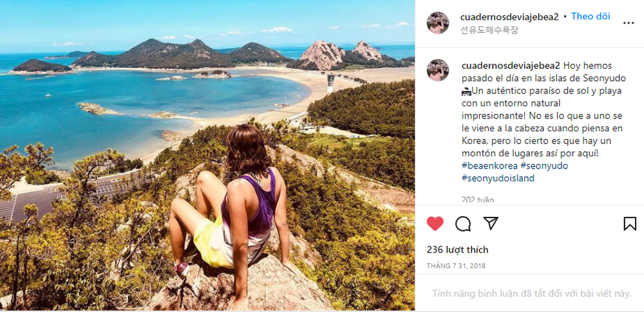
Task: Open #beaenkorea hashtag
Action: (x=489, y=166)
